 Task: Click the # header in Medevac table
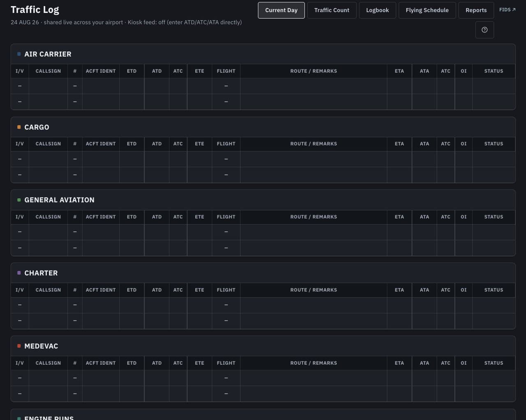[x=75, y=363]
